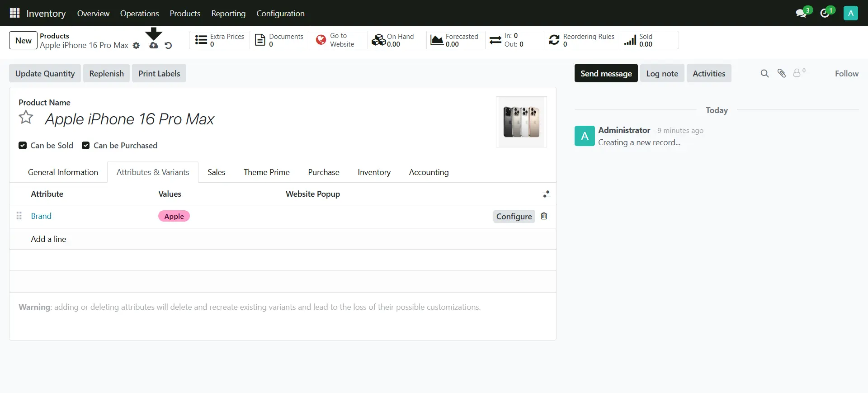The width and height of the screenshot is (868, 393).
Task: Mark product as favorite with the star
Action: click(26, 118)
